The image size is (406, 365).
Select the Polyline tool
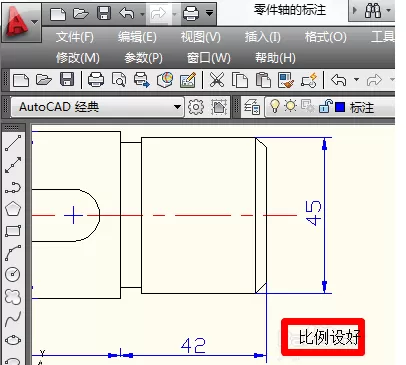[x=13, y=187]
